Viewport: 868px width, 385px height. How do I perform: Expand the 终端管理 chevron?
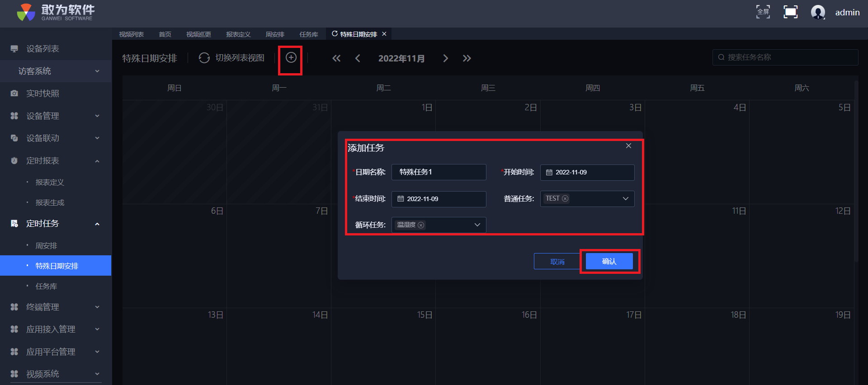pyautogui.click(x=97, y=307)
